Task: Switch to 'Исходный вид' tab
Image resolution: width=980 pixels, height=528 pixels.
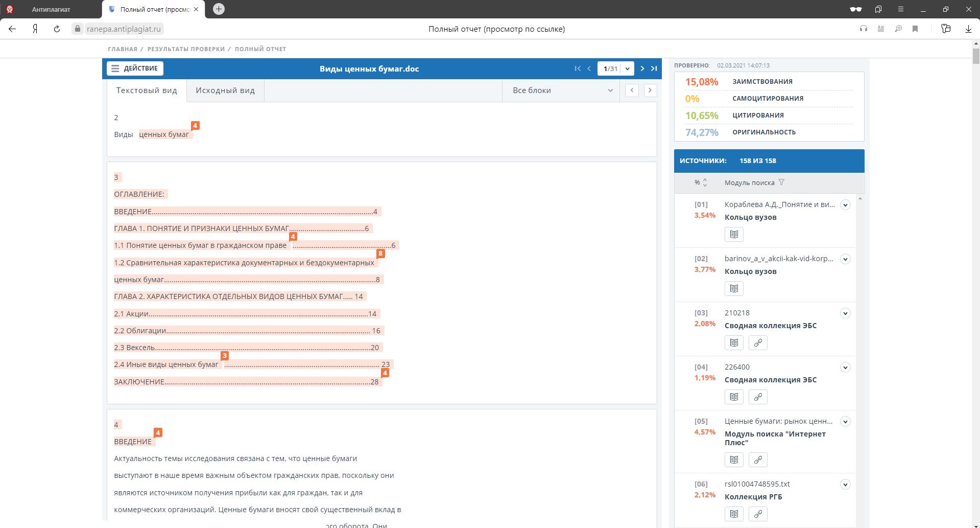Action: pos(225,90)
